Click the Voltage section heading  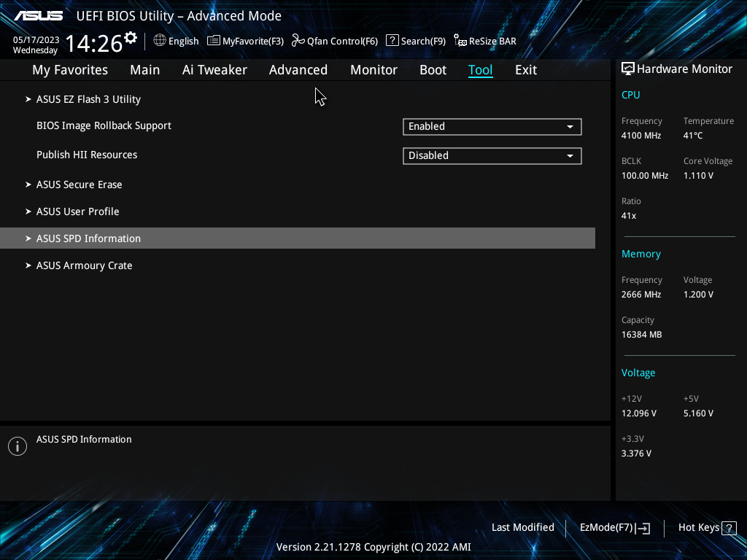(638, 373)
